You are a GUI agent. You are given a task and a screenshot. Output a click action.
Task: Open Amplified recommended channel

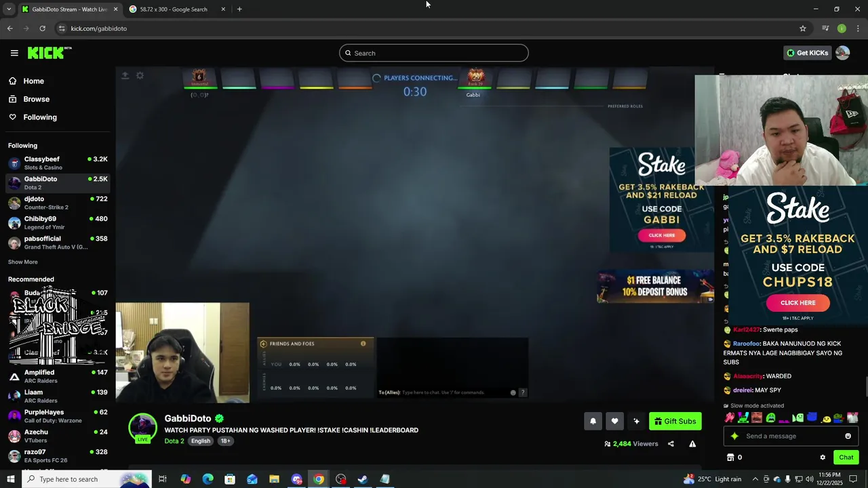58,376
